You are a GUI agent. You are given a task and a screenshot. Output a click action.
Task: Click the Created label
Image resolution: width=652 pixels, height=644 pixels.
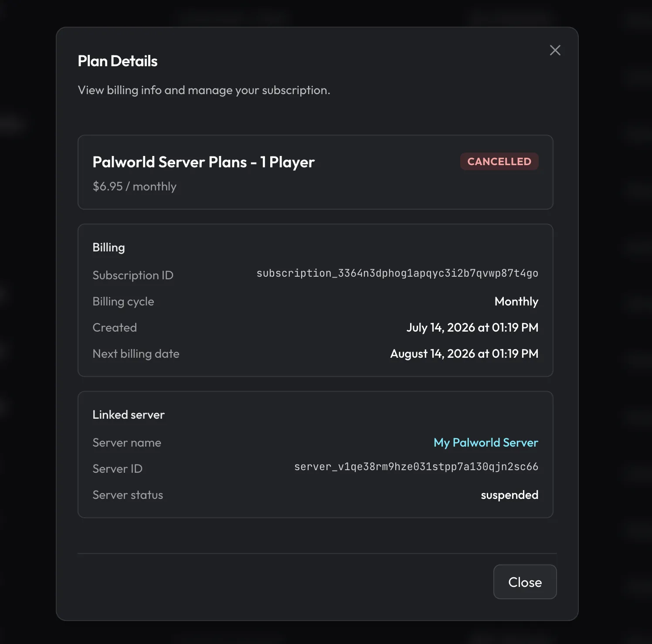click(x=114, y=328)
